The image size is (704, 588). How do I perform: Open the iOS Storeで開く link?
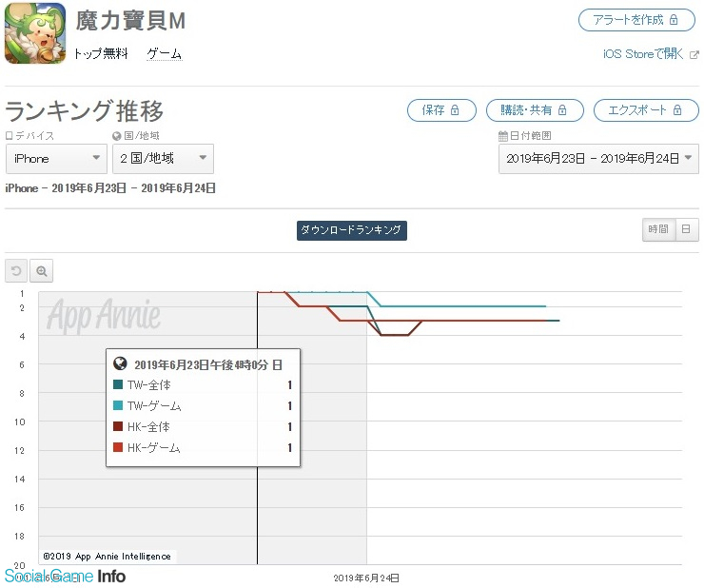point(644,54)
